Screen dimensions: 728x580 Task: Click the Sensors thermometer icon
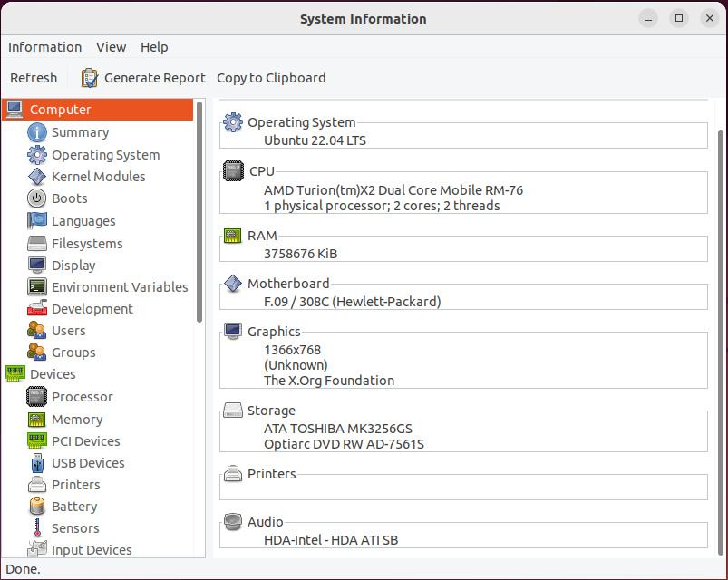pos(36,528)
